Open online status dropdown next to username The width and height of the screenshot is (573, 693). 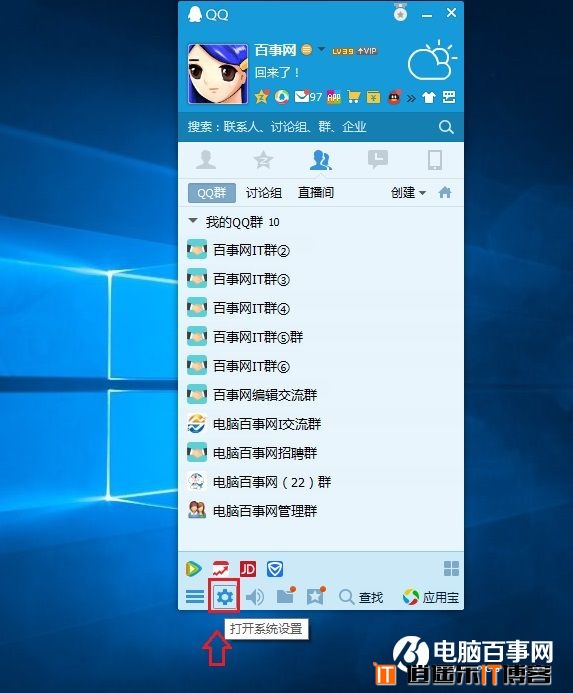click(x=321, y=49)
